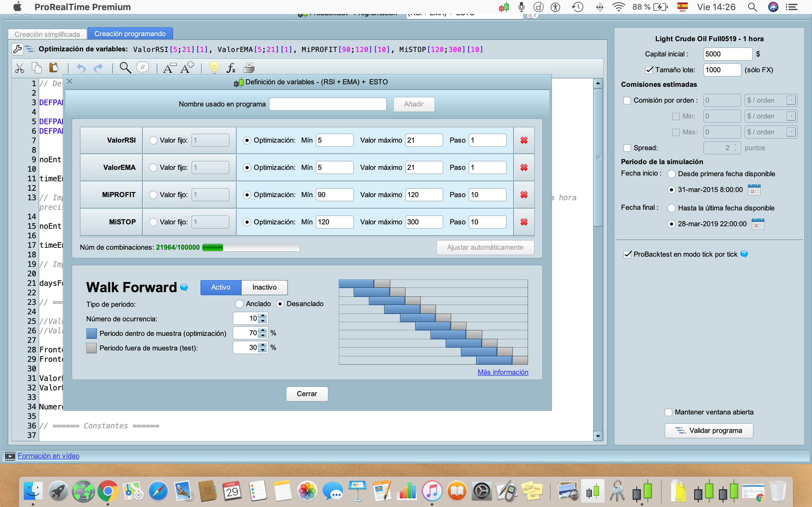Delete the MiSTOP variable with red X
812x507 pixels.
524,222
